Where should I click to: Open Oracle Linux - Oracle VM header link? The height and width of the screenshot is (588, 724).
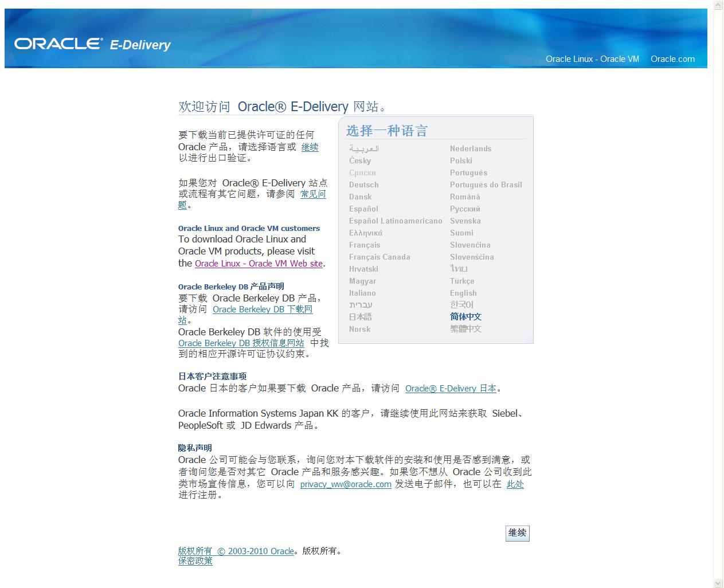click(x=592, y=58)
